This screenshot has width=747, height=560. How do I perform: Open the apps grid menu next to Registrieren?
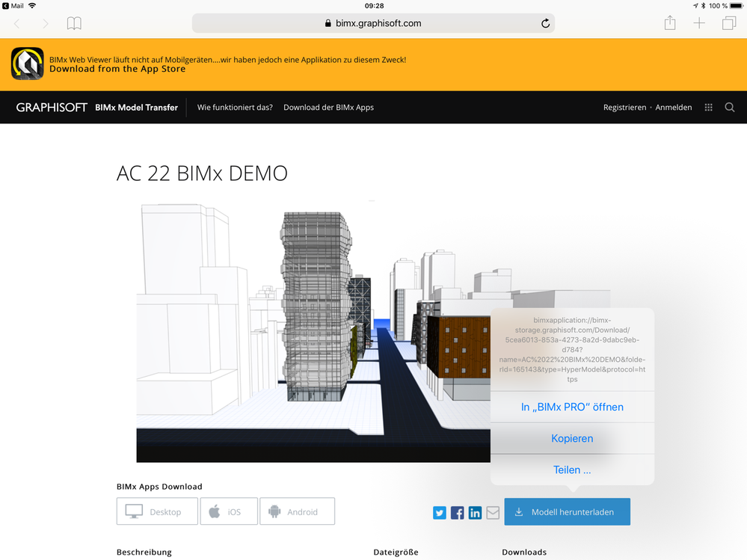tap(708, 107)
